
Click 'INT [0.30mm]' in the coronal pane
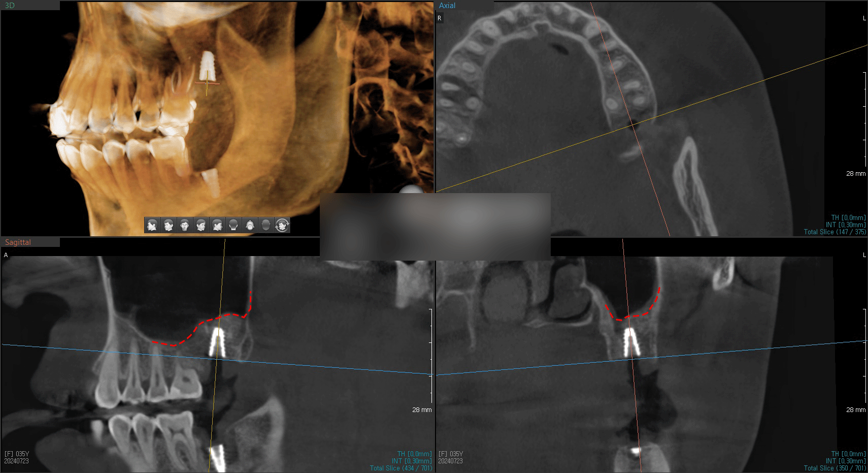click(x=846, y=461)
